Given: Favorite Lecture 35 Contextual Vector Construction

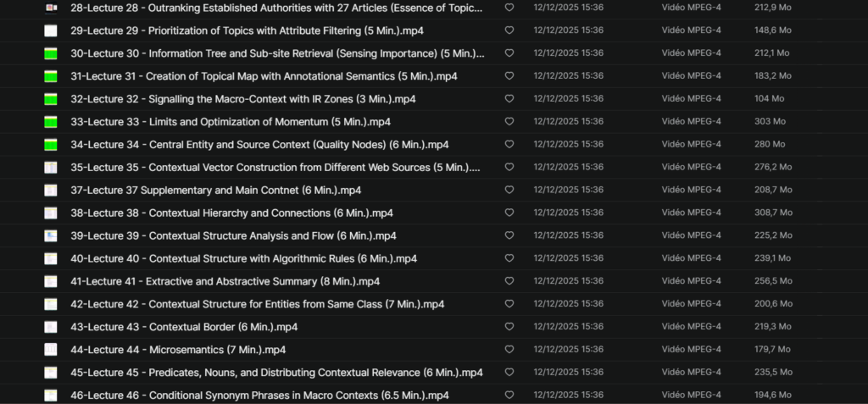Looking at the screenshot, I should coord(509,167).
